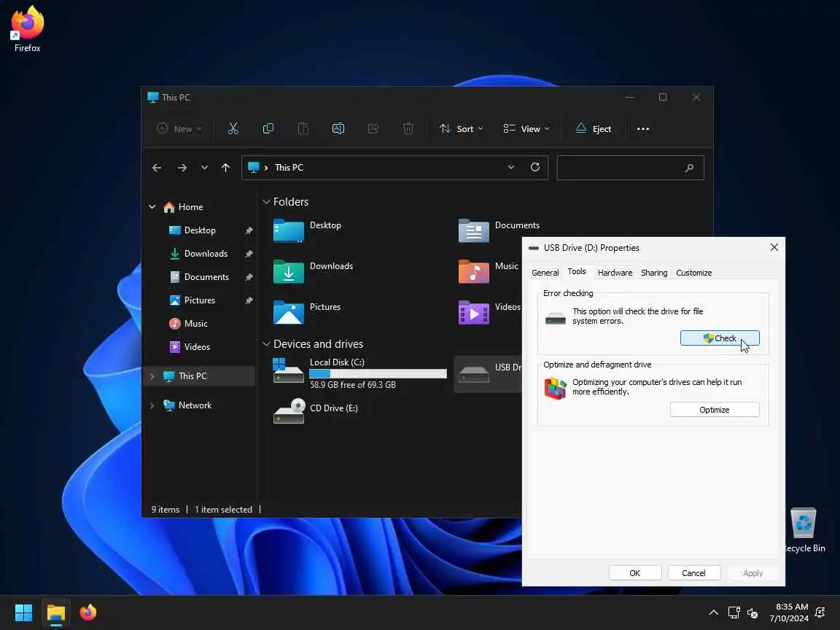Viewport: 840px width, 630px height.
Task: Click File Explorer in the taskbar
Action: (55, 612)
